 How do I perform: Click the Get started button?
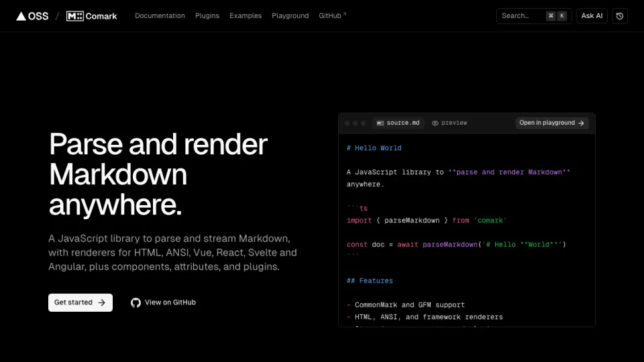80,302
